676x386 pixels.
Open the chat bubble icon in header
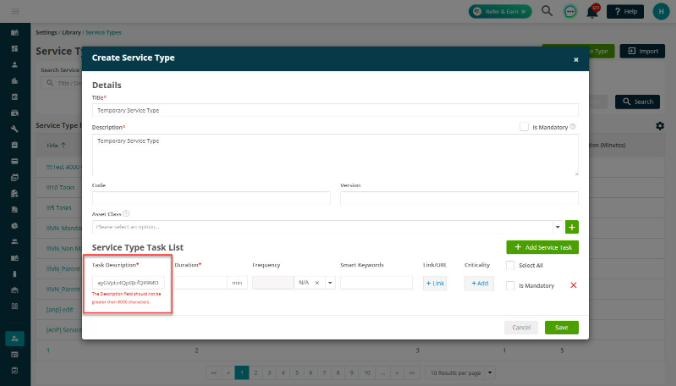(570, 12)
